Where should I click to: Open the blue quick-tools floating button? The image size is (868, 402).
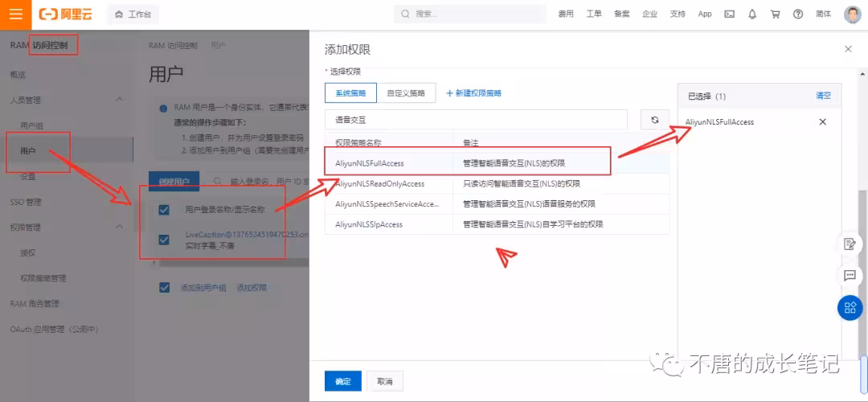coord(850,307)
